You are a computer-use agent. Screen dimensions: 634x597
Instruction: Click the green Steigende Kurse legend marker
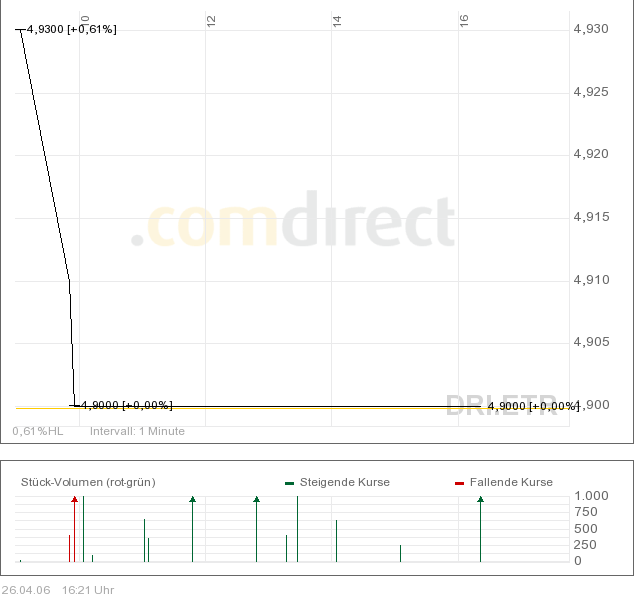tap(289, 483)
